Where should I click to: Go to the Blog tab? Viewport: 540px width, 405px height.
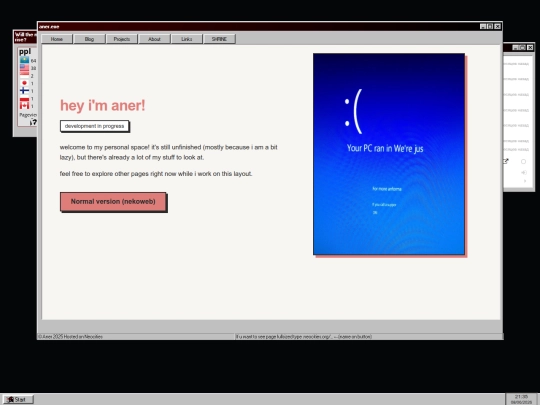click(x=89, y=39)
